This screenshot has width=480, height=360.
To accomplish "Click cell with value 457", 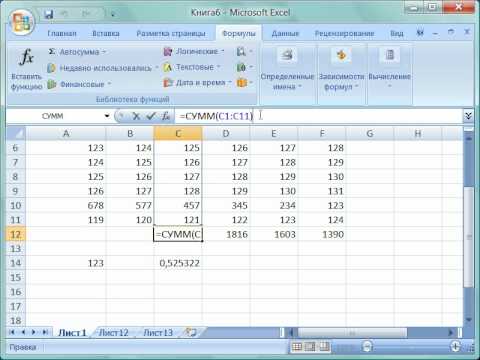I will 178,205.
